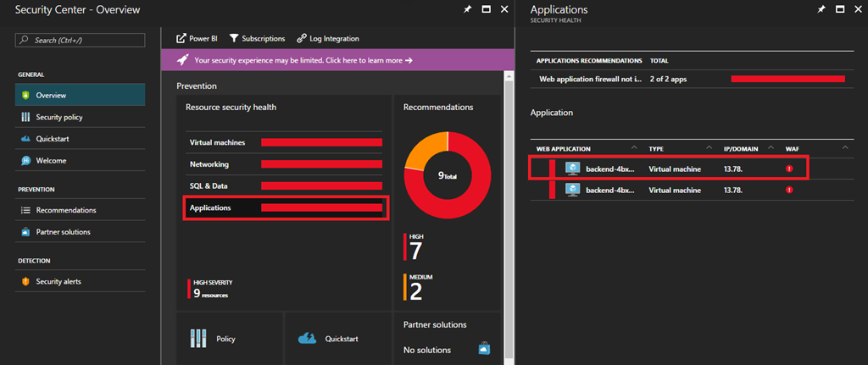Maximize the Security Center Overview blade
Image resolution: width=868 pixels, height=365 pixels.
[x=486, y=9]
